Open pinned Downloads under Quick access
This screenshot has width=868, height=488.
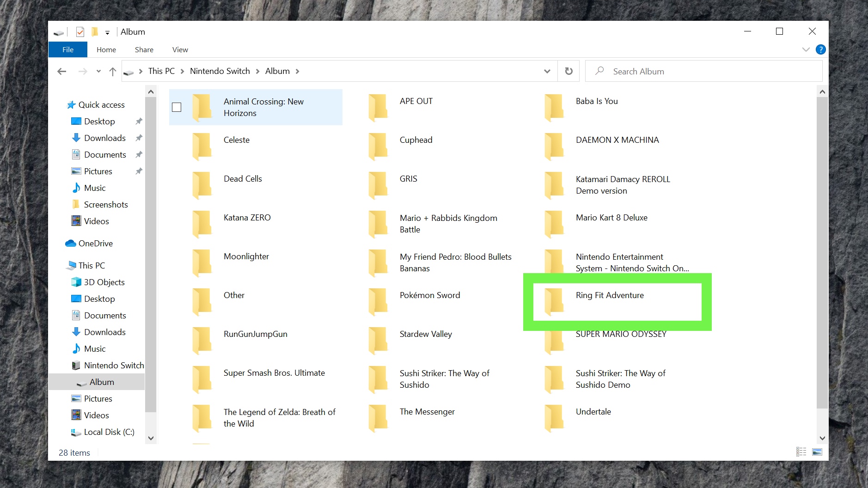(99, 138)
